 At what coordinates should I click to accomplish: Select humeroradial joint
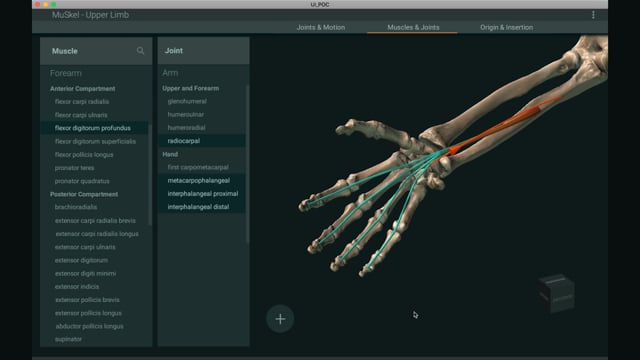[187, 128]
